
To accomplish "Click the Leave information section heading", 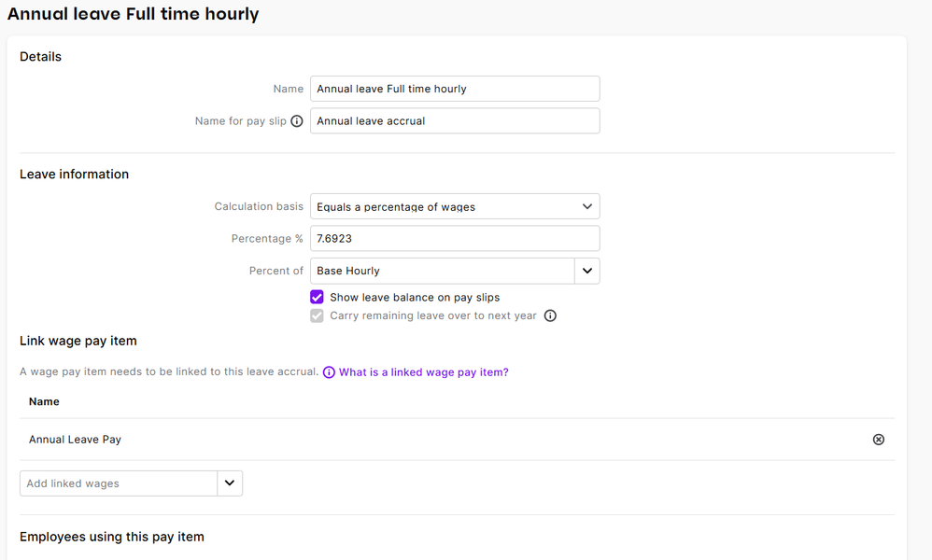I will [x=75, y=175].
